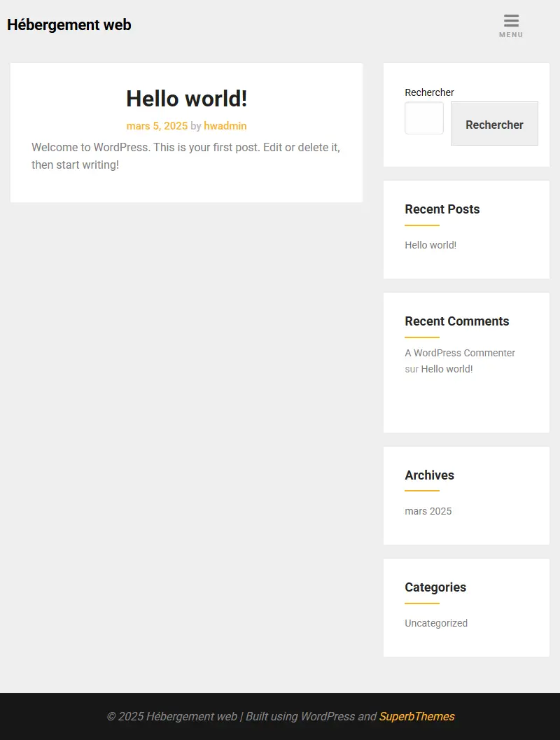
Task: Click the Rechercher label above search field
Action: (429, 92)
